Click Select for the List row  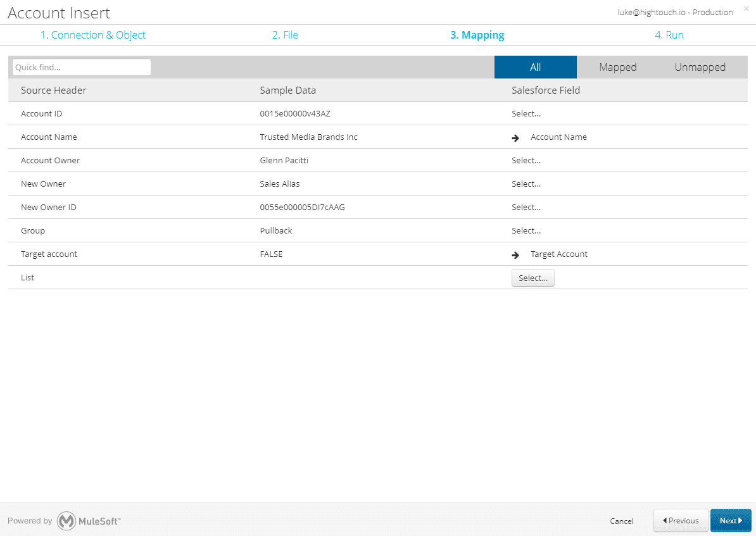tap(532, 277)
